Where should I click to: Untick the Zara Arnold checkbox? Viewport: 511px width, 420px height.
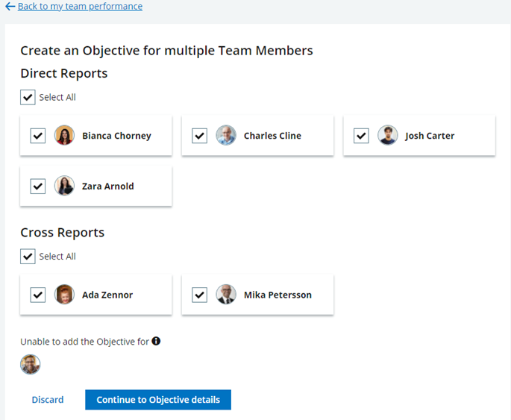pyautogui.click(x=38, y=186)
